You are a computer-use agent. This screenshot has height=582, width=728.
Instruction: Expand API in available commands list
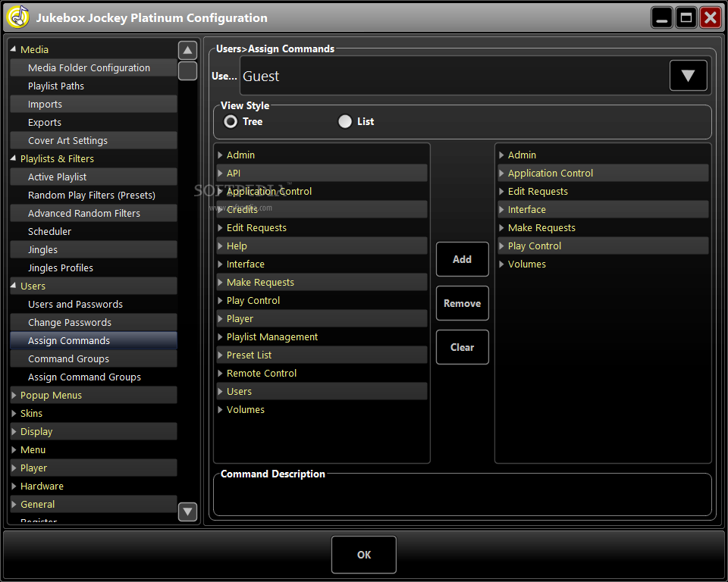[221, 173]
